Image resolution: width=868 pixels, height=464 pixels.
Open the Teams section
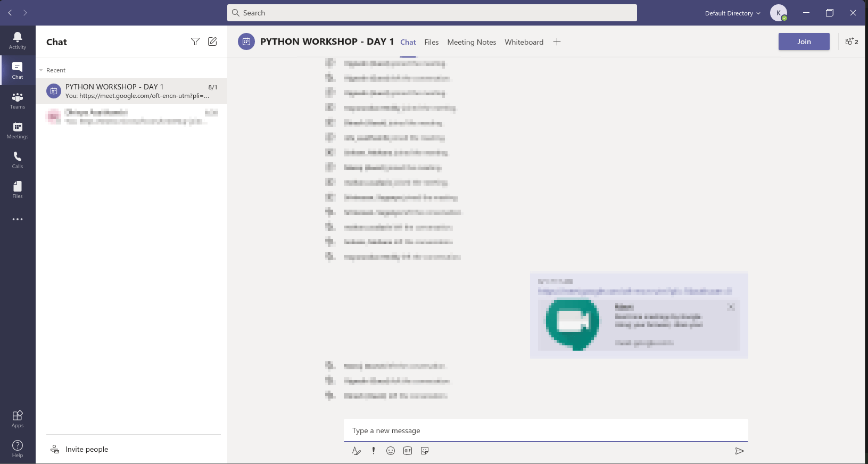coord(18,100)
